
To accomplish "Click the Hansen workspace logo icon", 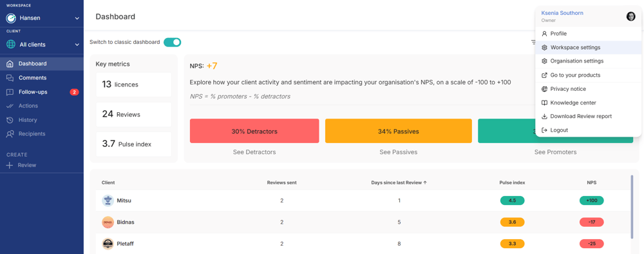I will tap(11, 19).
